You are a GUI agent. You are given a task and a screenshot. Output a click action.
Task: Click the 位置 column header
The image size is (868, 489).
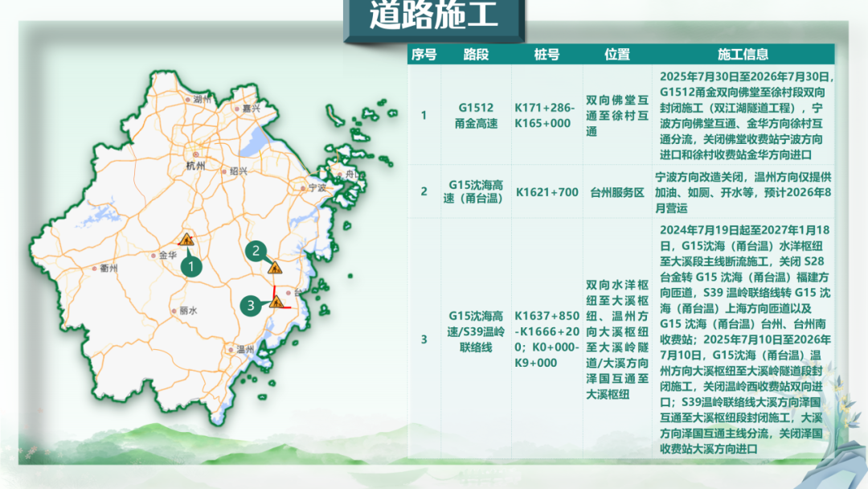coord(617,54)
